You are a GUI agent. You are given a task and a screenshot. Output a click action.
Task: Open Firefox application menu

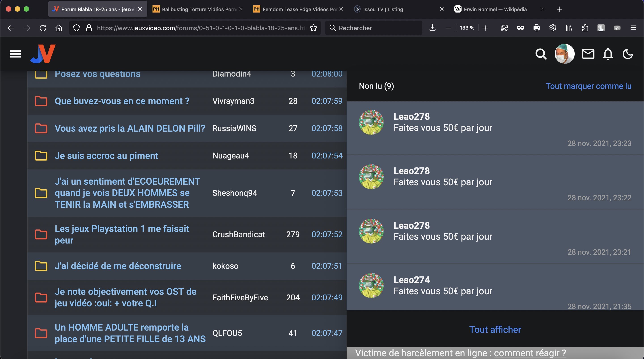[633, 28]
